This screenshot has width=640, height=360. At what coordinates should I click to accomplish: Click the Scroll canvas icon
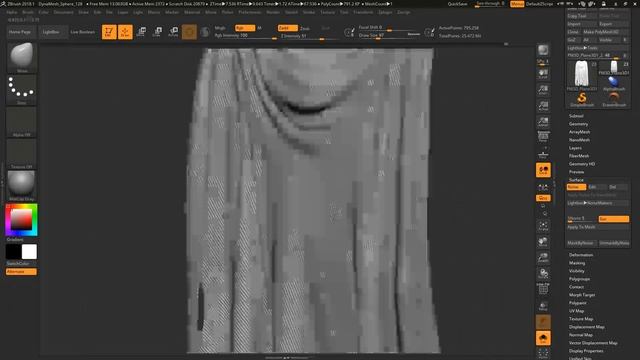(543, 73)
